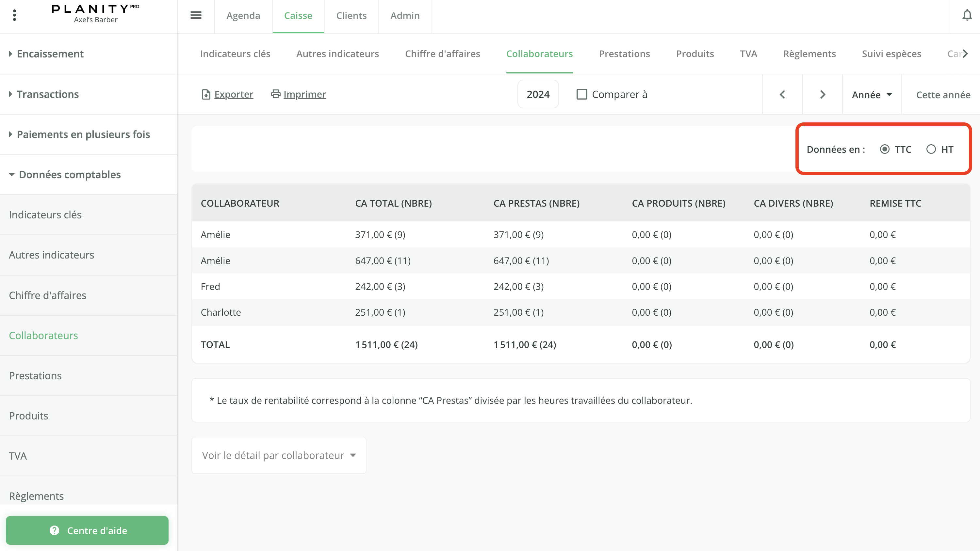
Task: Click the Centre d'aide button
Action: pyautogui.click(x=87, y=530)
